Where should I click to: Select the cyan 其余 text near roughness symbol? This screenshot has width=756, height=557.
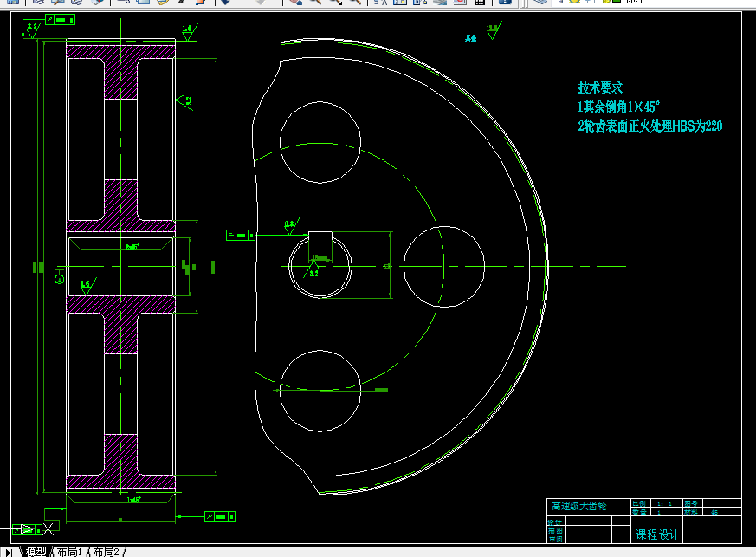pos(470,38)
